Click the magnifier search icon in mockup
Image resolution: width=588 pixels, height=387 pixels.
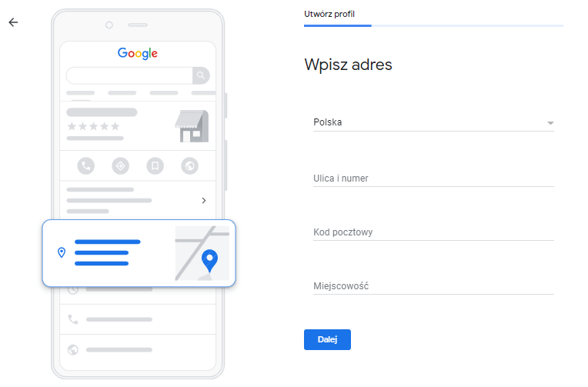click(x=201, y=75)
